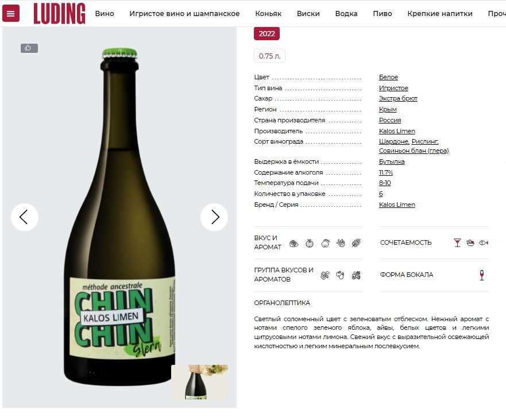Image resolution: width=506 pixels, height=420 pixels.
Task: Click the first taste and aroma icon
Action: (x=293, y=244)
